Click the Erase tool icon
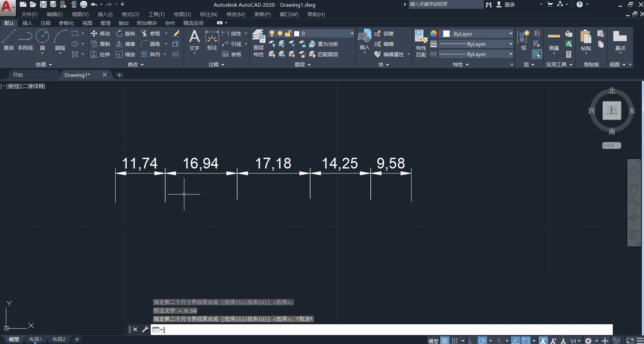This screenshot has width=644, height=344. pos(176,34)
